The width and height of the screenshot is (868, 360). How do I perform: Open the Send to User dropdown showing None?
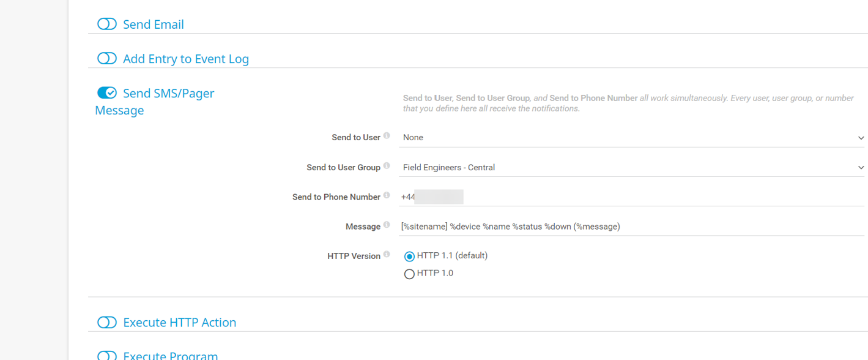click(612, 137)
